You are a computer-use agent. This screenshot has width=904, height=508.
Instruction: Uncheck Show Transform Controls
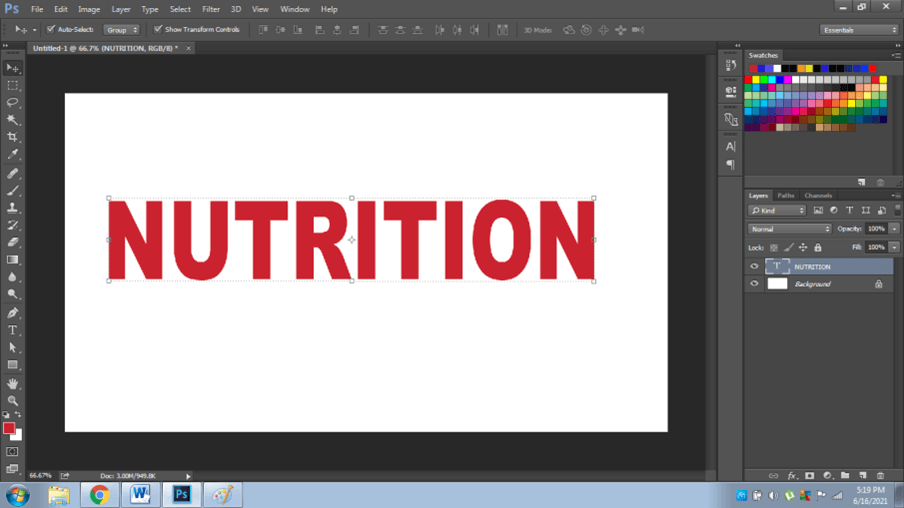point(157,29)
